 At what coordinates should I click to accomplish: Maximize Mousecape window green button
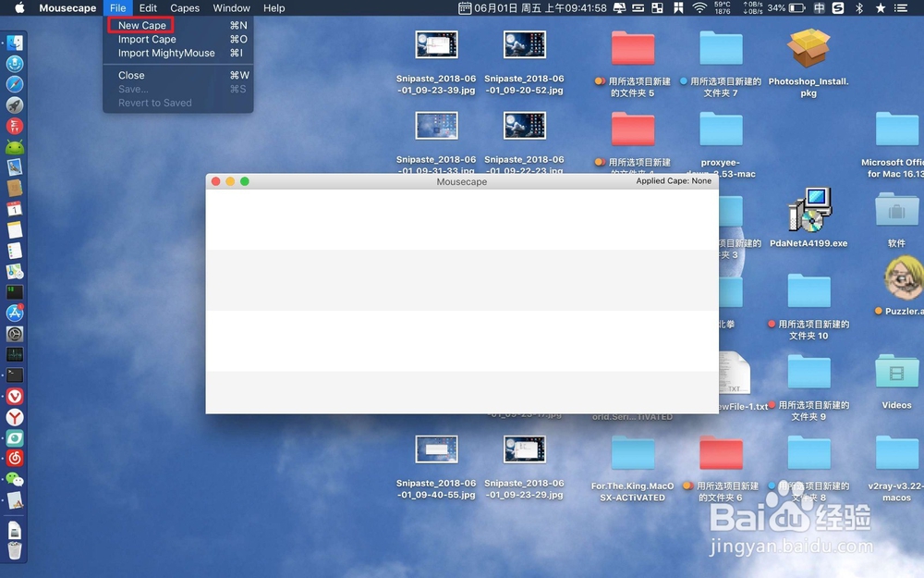pos(245,181)
